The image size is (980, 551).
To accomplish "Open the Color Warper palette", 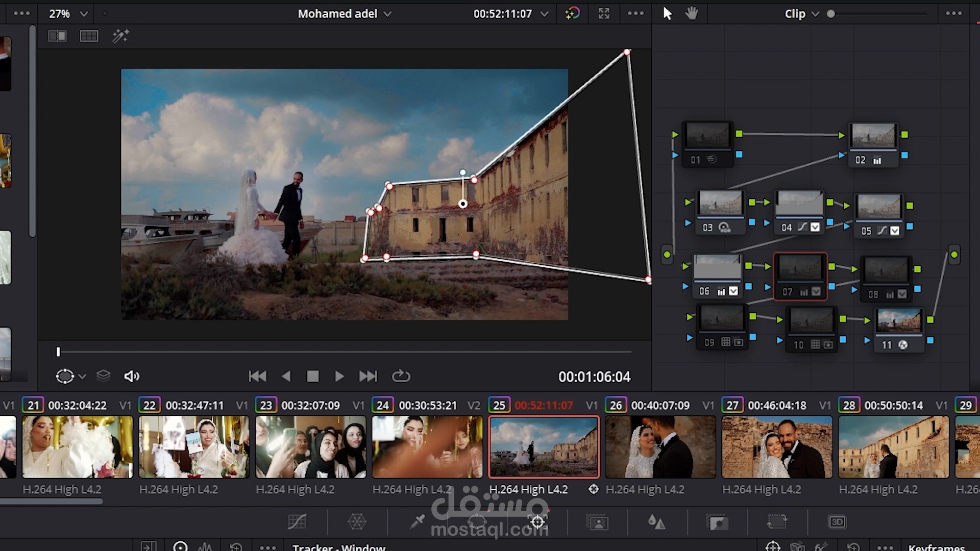I will 356,521.
